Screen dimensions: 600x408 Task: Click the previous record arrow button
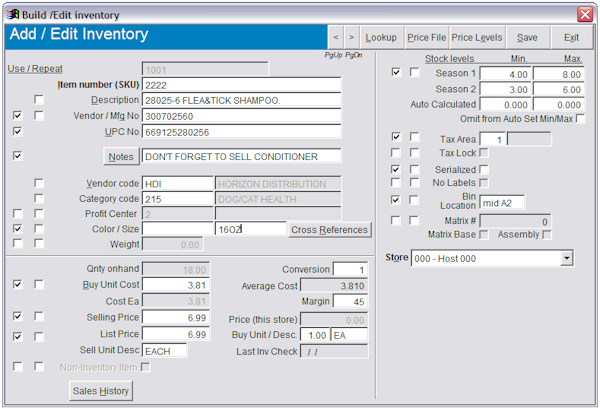pyautogui.click(x=337, y=37)
